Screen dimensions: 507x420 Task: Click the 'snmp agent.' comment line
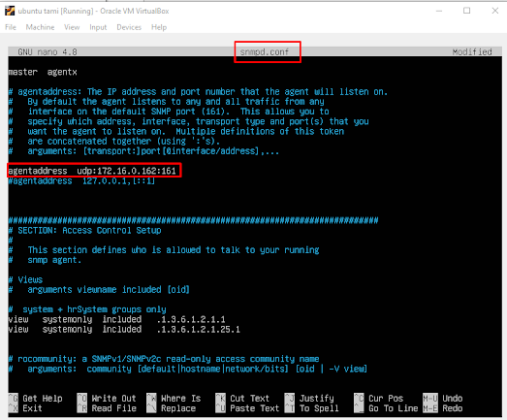click(45, 260)
